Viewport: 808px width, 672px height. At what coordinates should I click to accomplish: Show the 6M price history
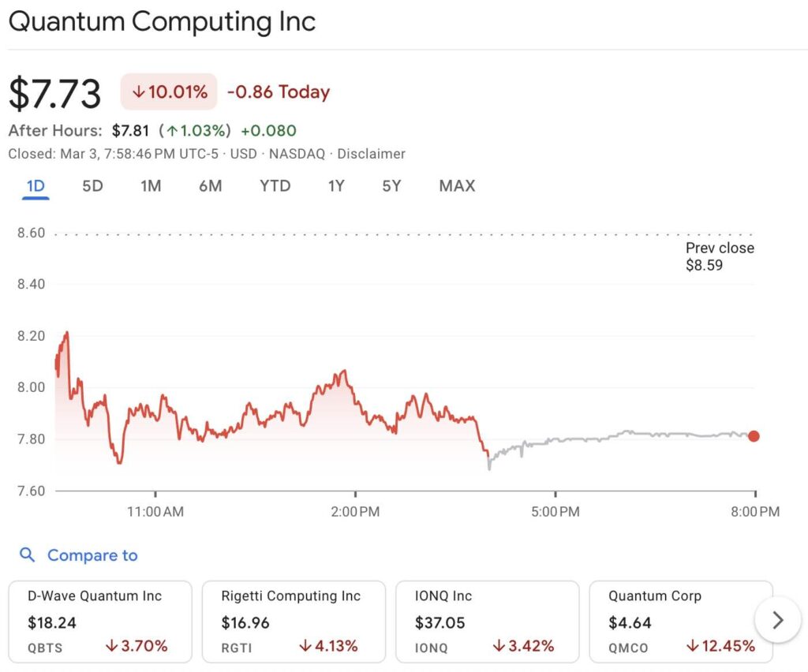click(210, 186)
